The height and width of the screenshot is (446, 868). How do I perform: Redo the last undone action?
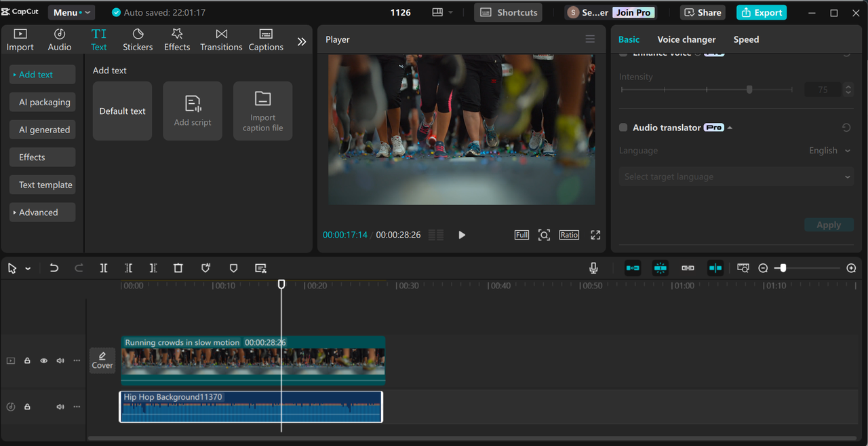79,268
